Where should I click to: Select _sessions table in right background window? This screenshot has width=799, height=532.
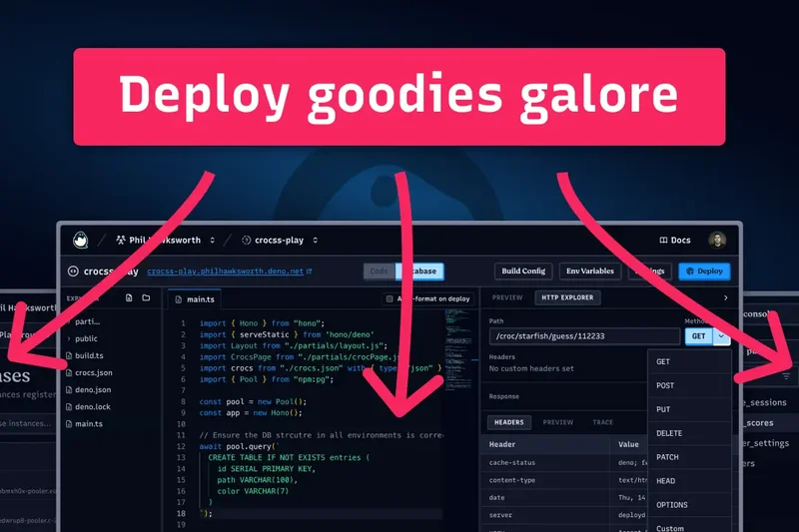tap(766, 402)
